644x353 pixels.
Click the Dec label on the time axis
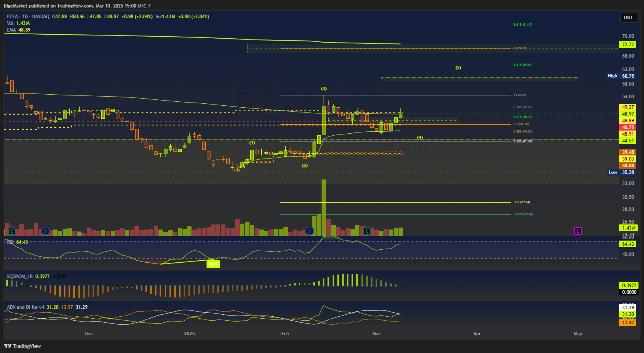(x=89, y=334)
